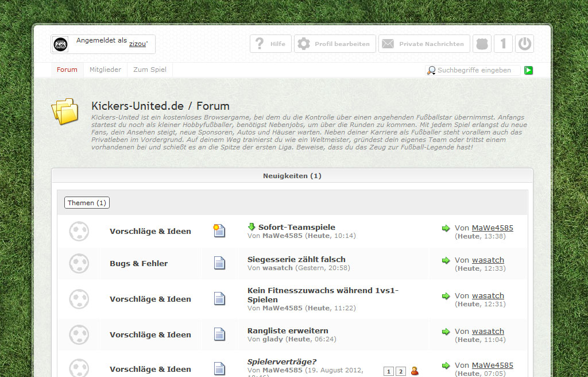Click soccer ball icon in Spielerverträge row
This screenshot has width=588, height=377.
[x=79, y=368]
